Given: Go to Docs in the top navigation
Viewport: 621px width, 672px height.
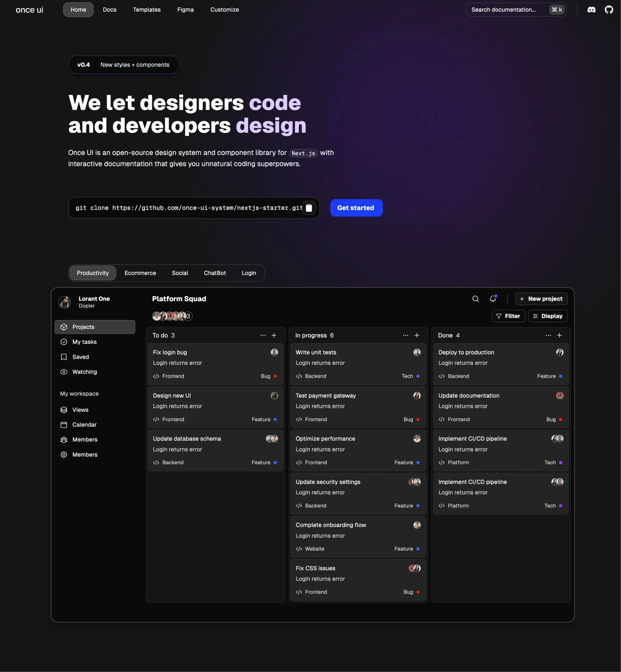Looking at the screenshot, I should pos(110,10).
